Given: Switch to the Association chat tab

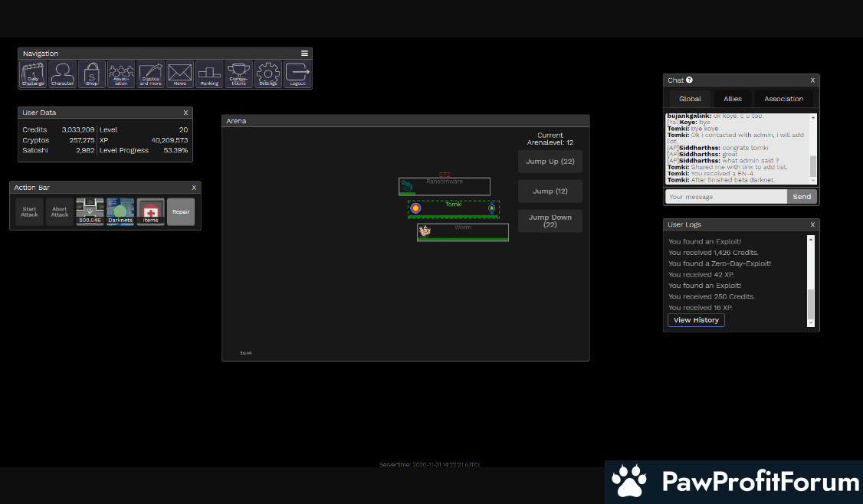Looking at the screenshot, I should tap(783, 99).
